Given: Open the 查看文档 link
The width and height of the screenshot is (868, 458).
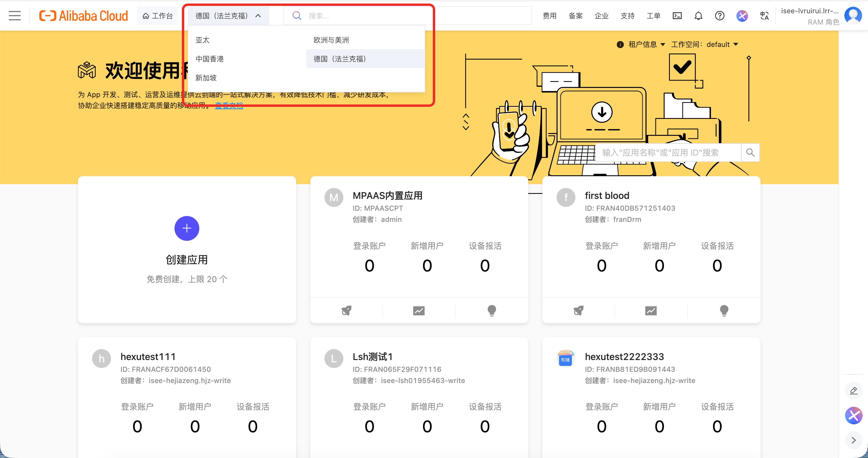Looking at the screenshot, I should [x=229, y=105].
